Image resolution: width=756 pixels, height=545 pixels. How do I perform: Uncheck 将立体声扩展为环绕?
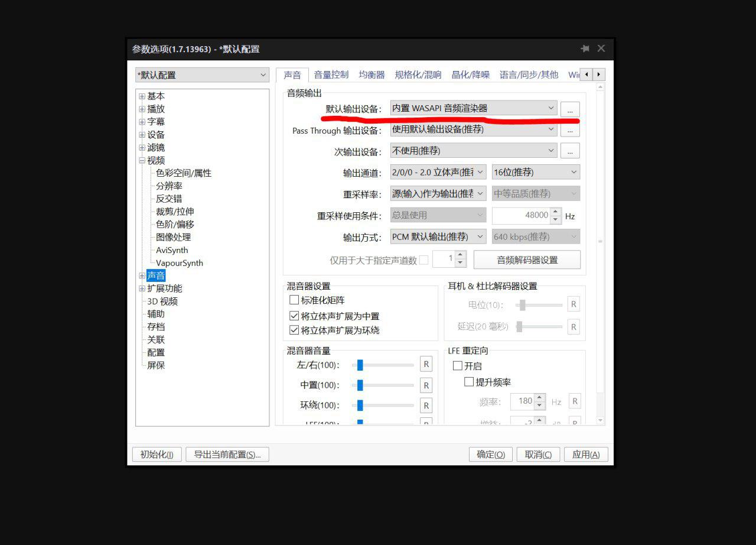pos(294,330)
